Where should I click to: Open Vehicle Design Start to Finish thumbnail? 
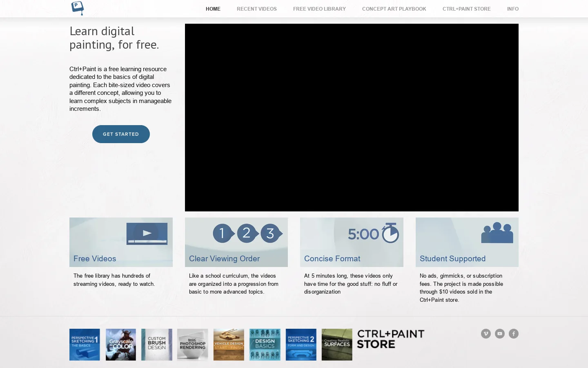tap(229, 345)
